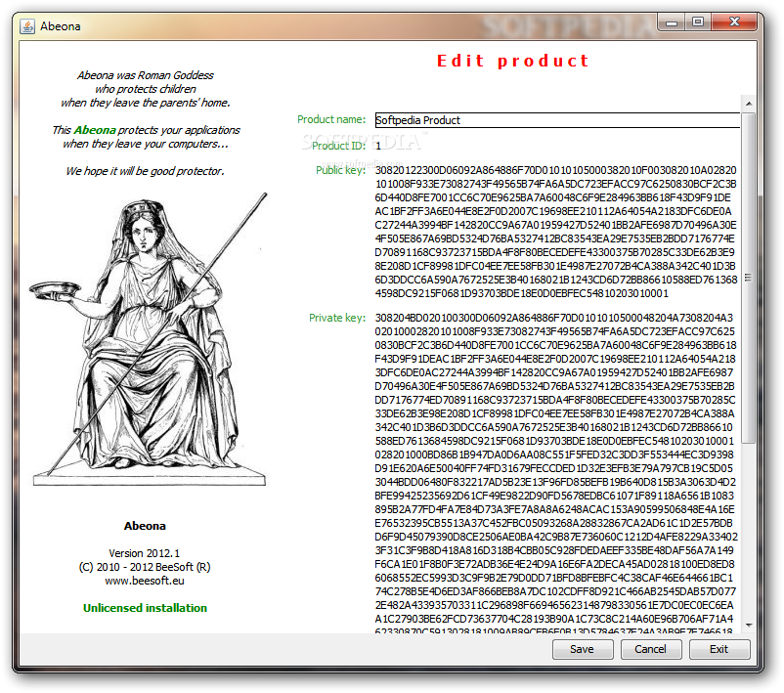Click the 'We hope it will be good protector' text

[145, 171]
